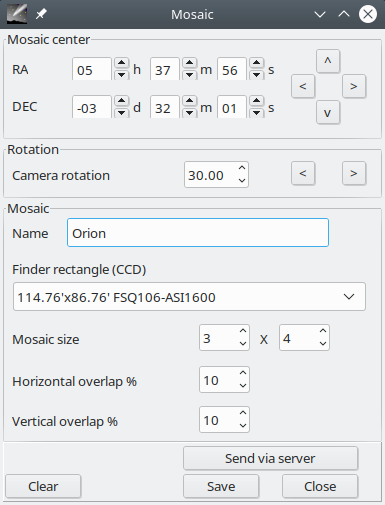Decrease mosaic size first value 3
Screen dimensions: 385x505
point(243,343)
